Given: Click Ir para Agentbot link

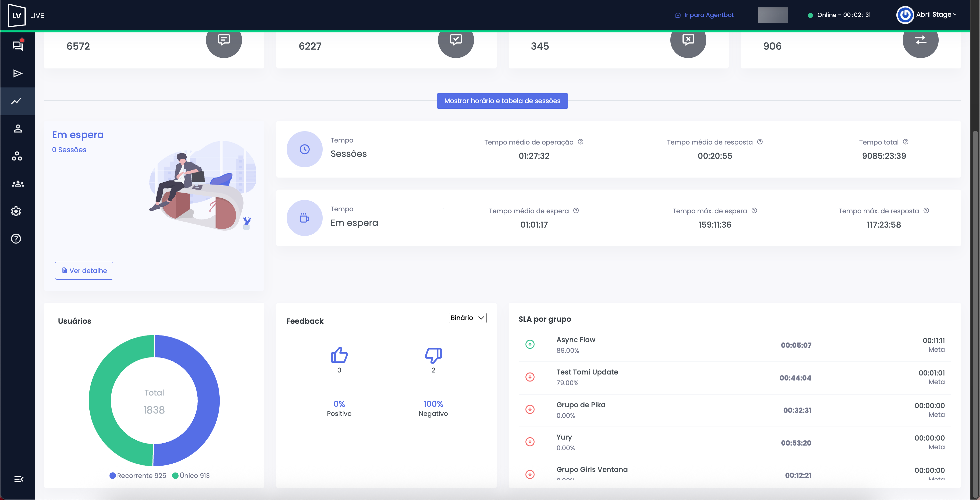Looking at the screenshot, I should coord(705,15).
